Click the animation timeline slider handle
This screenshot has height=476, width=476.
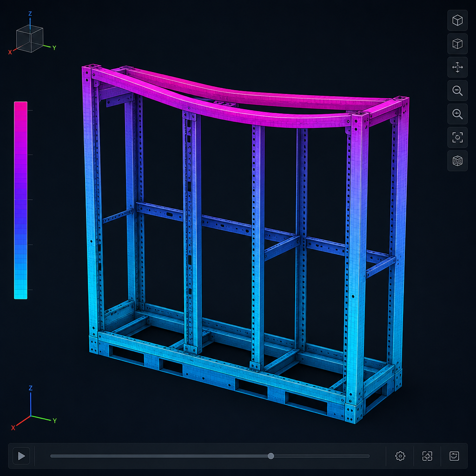[x=271, y=456]
